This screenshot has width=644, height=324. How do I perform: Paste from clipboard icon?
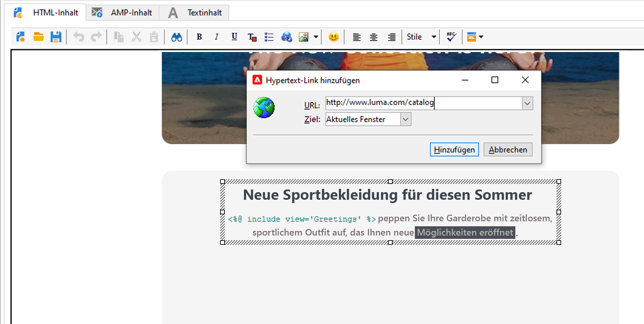click(154, 37)
